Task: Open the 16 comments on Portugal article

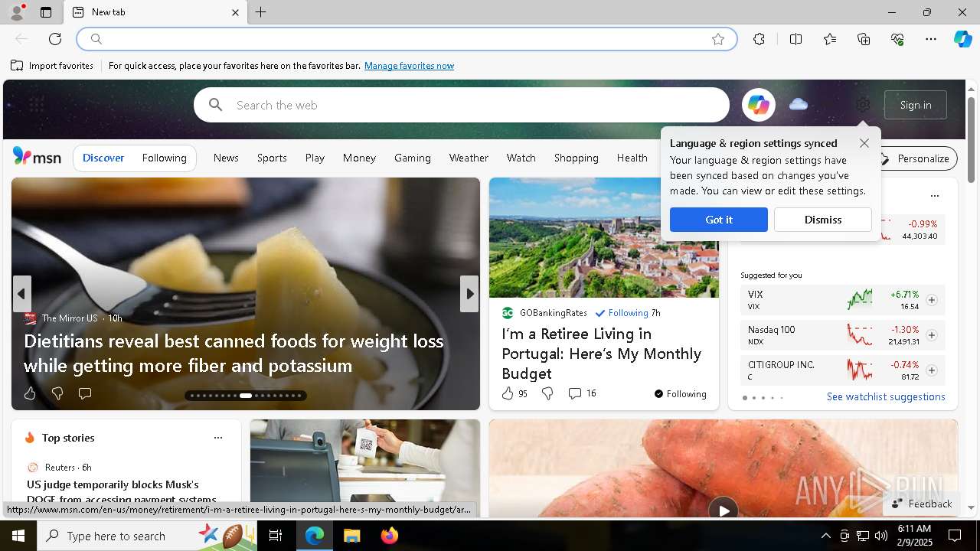Action: [x=582, y=393]
